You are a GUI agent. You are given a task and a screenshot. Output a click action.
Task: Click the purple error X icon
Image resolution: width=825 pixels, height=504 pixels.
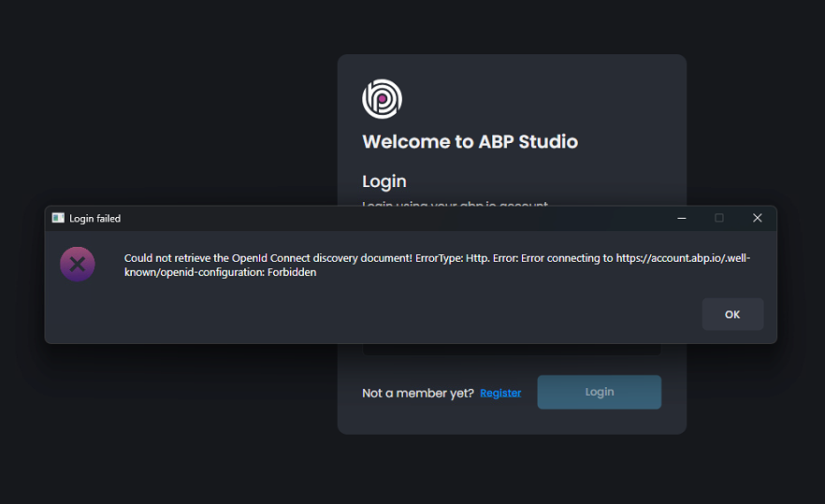pyautogui.click(x=78, y=265)
